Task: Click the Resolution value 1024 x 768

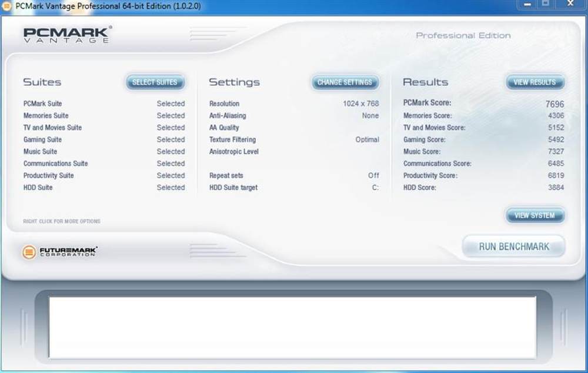Action: [x=361, y=104]
